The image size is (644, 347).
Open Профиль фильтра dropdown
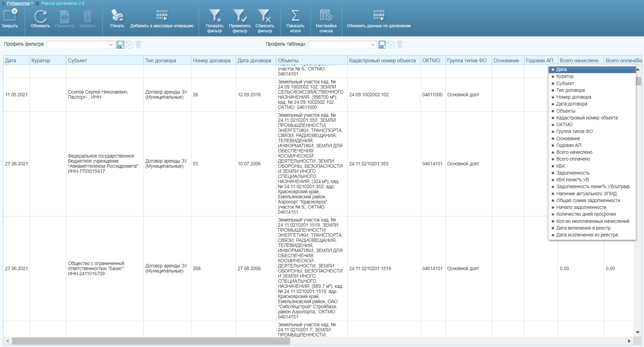[x=111, y=45]
